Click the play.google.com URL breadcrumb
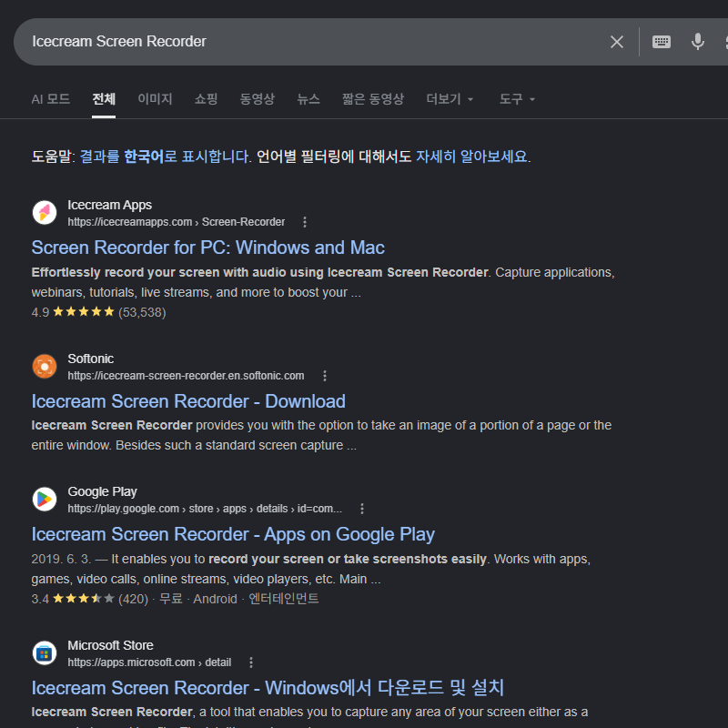The image size is (728, 728). pos(205,509)
